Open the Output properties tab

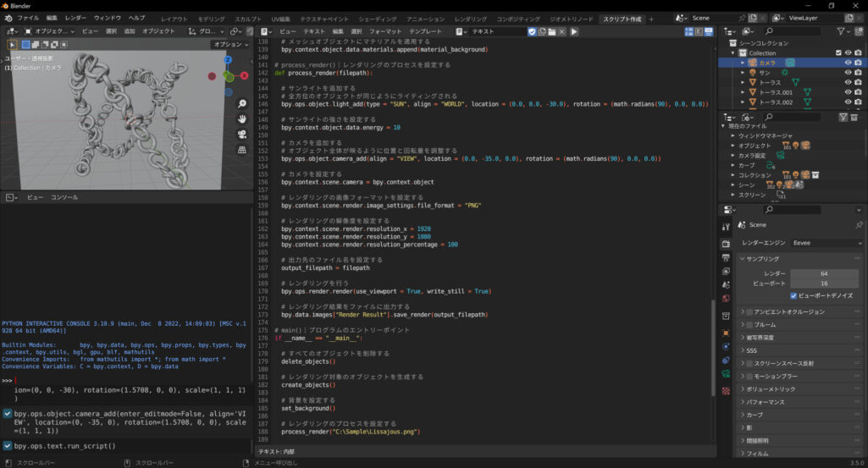coord(726,258)
